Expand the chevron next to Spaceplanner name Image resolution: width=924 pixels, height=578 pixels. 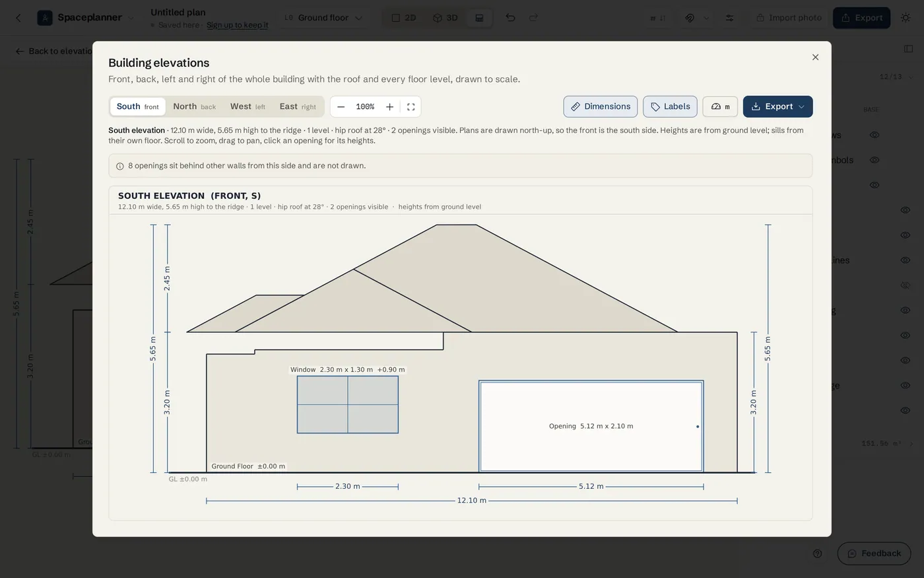click(x=131, y=18)
